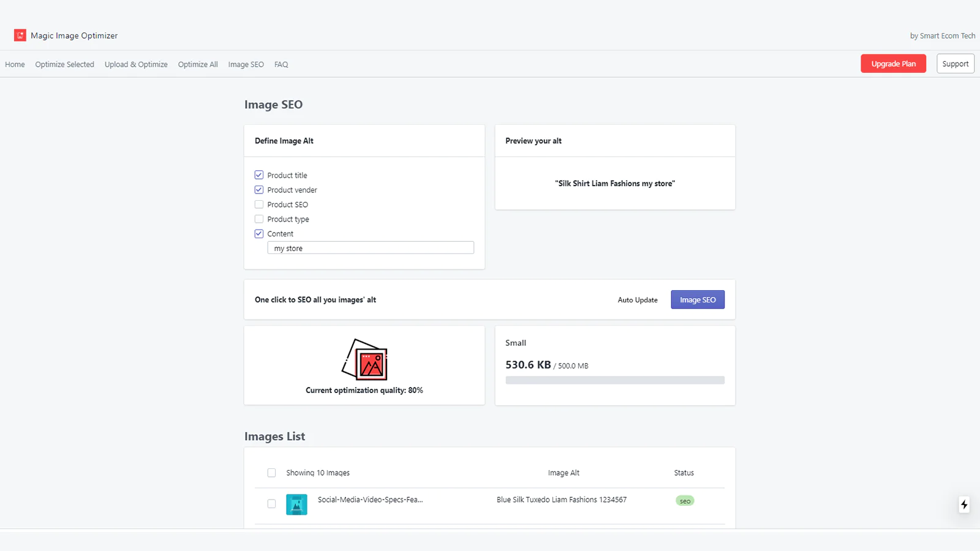This screenshot has width=980, height=551.
Task: Toggle the Content checkbox off
Action: (258, 233)
